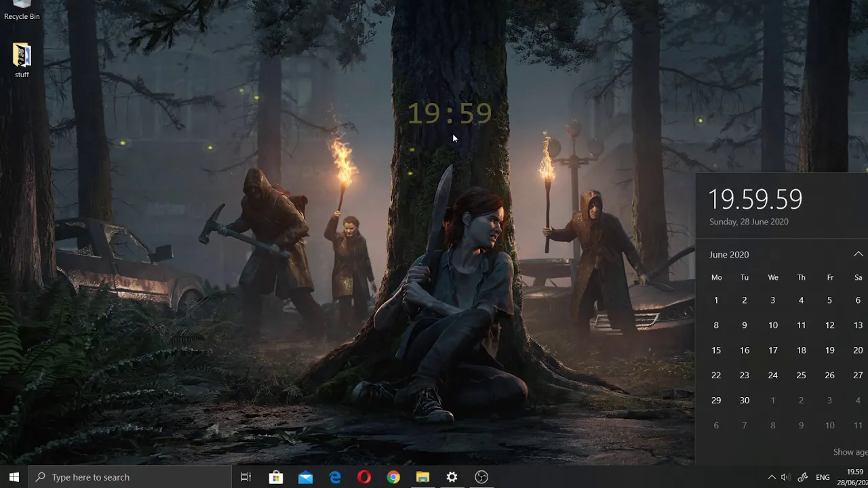
Task: Click the 19.59.59 clock in flyout
Action: tap(755, 199)
